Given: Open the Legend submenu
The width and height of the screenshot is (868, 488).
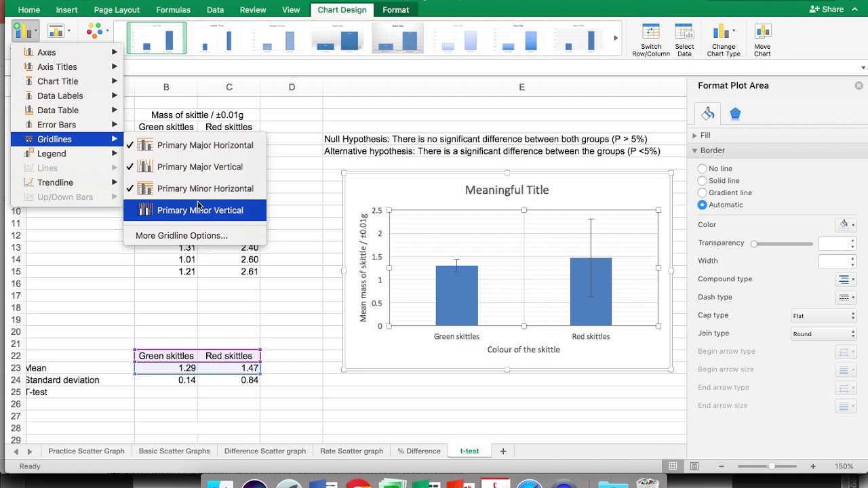Looking at the screenshot, I should pyautogui.click(x=68, y=154).
